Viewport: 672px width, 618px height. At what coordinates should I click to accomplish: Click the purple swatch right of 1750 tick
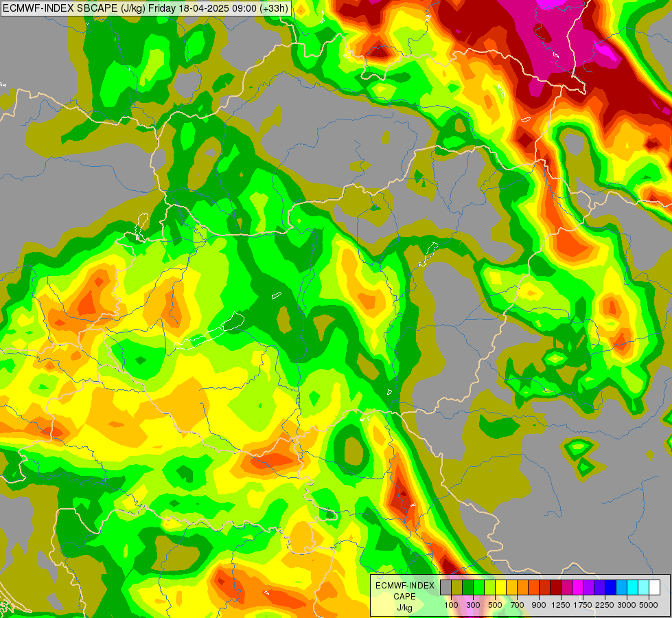click(x=589, y=587)
